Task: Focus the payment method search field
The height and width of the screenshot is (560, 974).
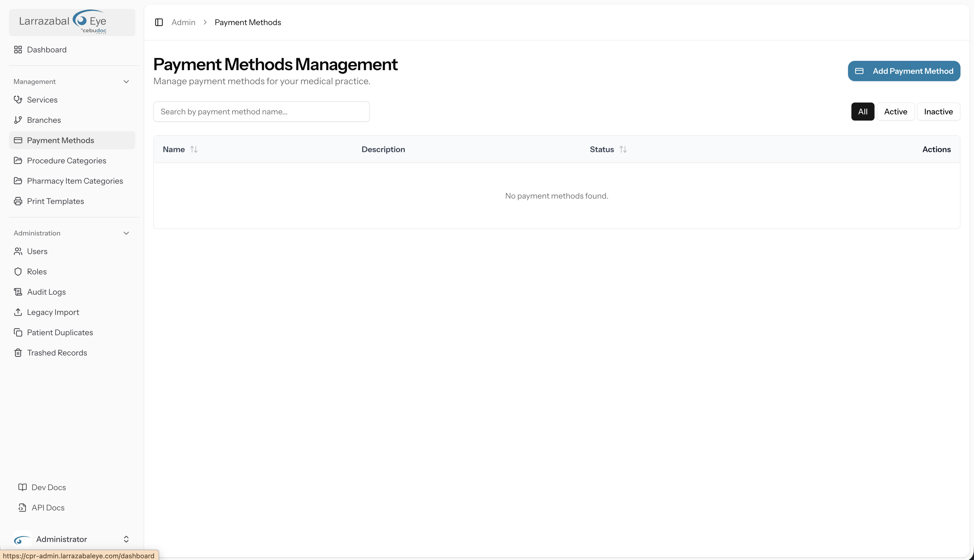Action: click(x=261, y=112)
